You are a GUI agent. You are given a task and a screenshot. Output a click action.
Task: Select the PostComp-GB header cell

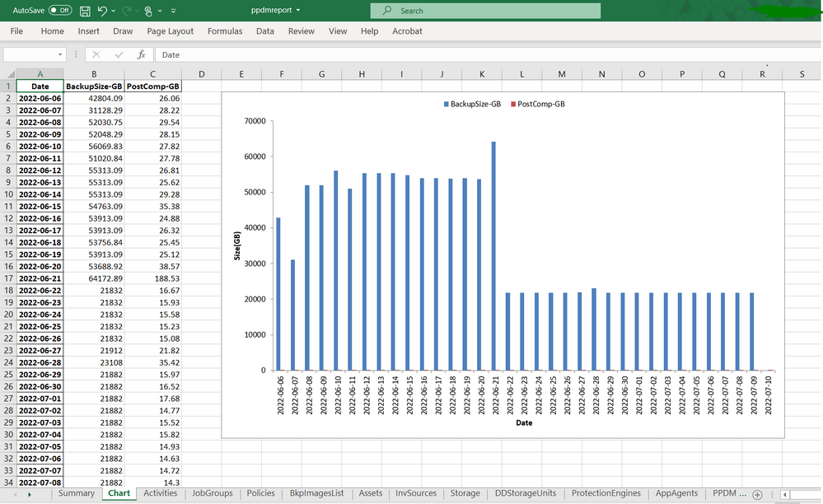coord(152,86)
